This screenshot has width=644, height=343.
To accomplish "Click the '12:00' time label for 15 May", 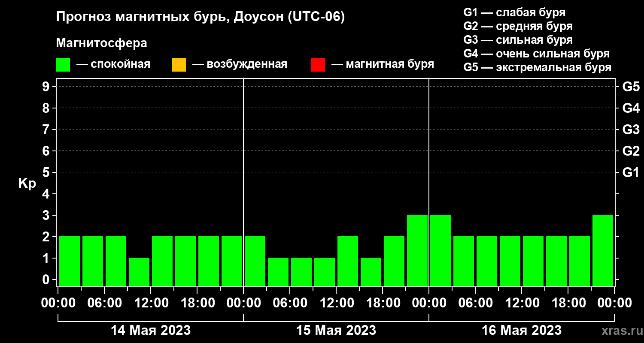I will tap(336, 303).
